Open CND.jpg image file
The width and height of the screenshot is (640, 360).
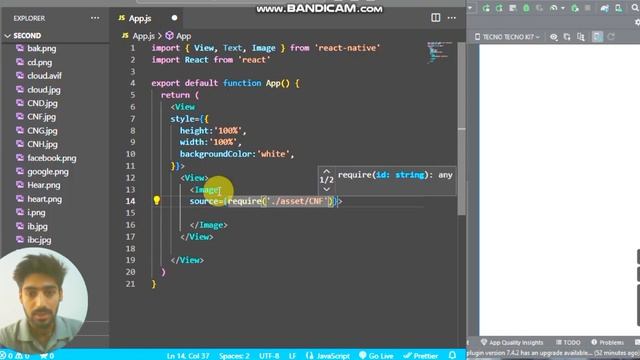[x=42, y=103]
